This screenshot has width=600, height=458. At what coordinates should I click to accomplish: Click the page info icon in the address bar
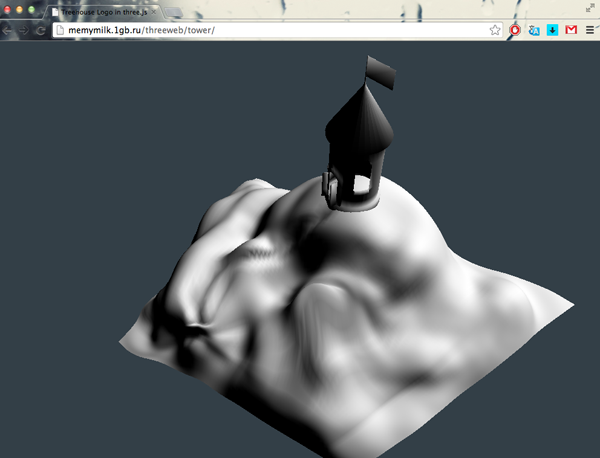point(60,30)
